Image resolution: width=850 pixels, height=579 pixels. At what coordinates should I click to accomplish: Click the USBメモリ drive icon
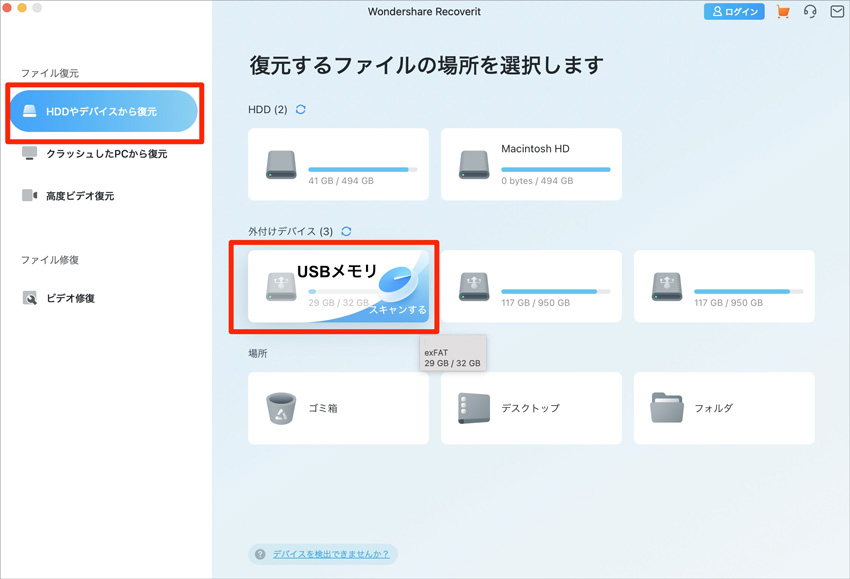(x=281, y=286)
